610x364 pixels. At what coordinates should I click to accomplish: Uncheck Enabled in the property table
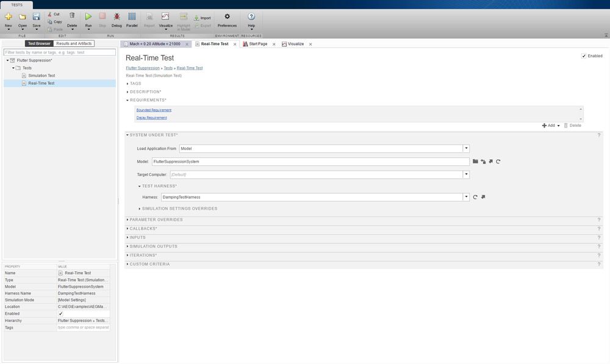tap(59, 313)
